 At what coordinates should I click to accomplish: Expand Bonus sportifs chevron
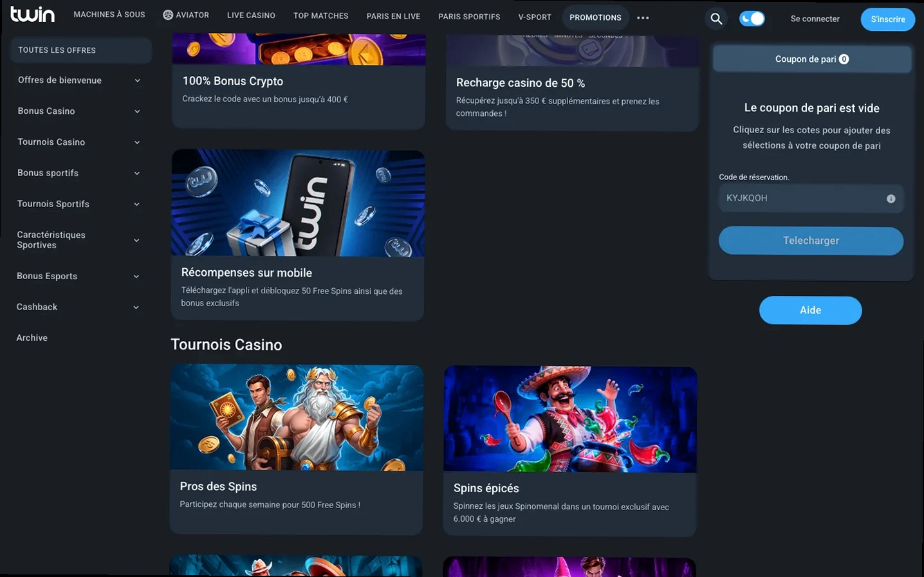pos(136,174)
